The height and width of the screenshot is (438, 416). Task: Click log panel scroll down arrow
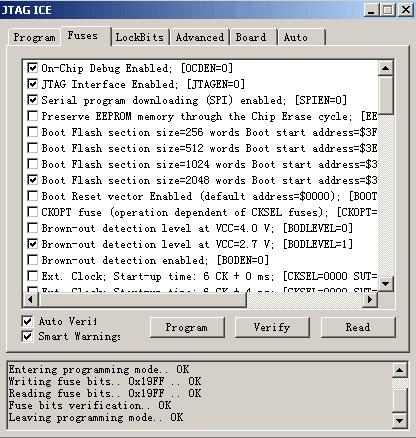point(399,420)
